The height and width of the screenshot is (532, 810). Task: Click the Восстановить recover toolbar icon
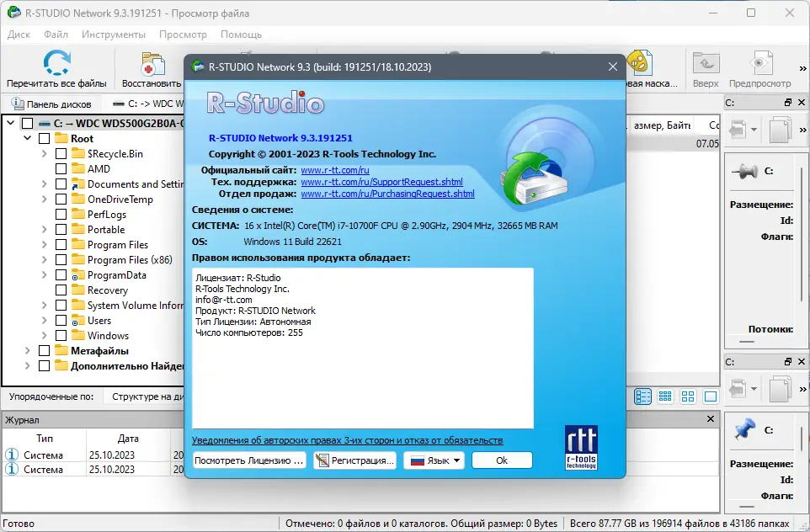point(153,64)
